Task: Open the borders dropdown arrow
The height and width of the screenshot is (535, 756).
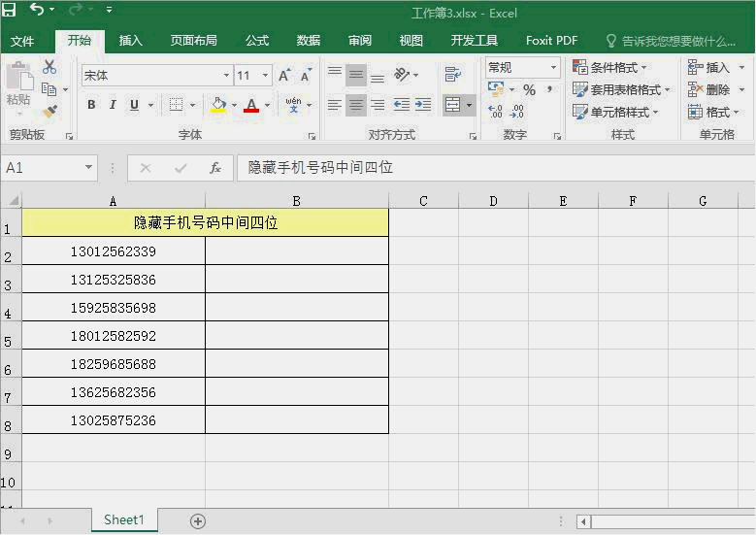Action: [x=192, y=105]
